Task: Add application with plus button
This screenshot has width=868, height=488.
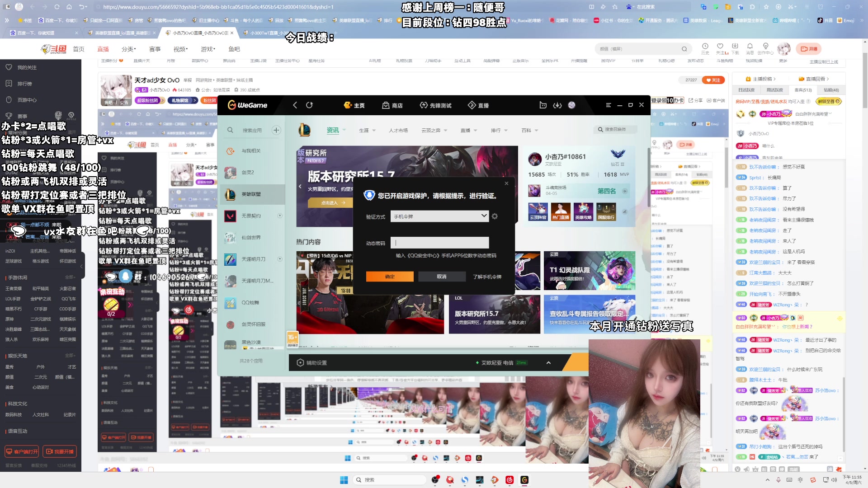Action: pos(276,130)
